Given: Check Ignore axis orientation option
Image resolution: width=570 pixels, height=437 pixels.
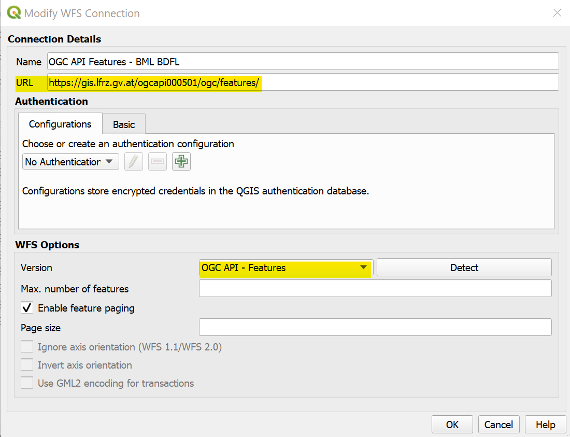Looking at the screenshot, I should pos(27,347).
